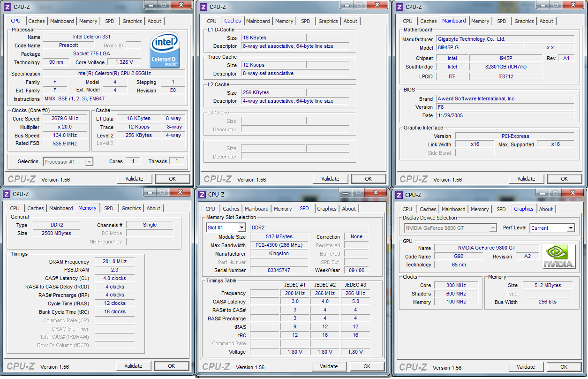Click the Prescott code name value
Image resolution: width=588 pixels, height=379 pixels.
(x=69, y=45)
